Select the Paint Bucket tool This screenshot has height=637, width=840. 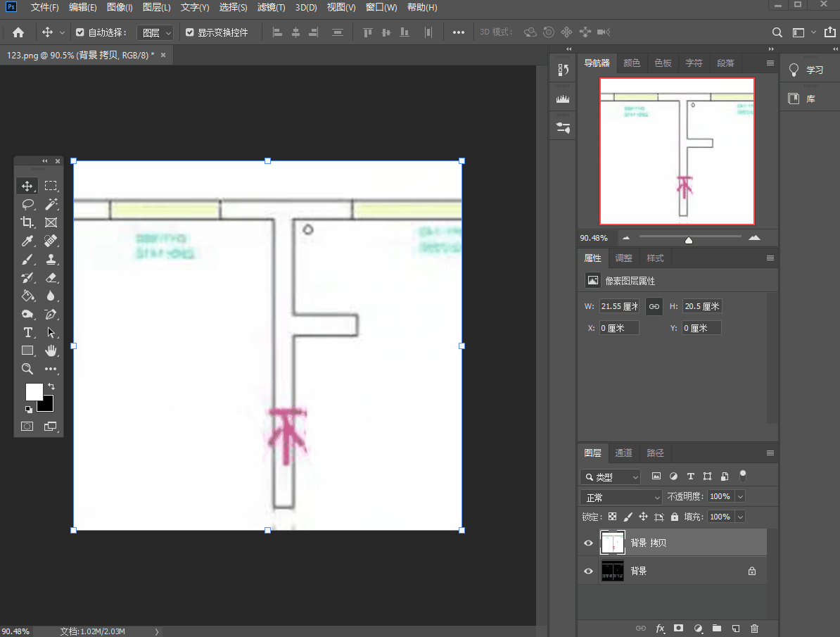pos(27,296)
